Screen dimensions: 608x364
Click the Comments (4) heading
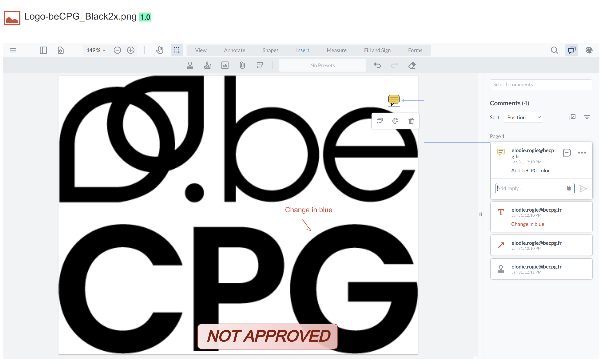coord(509,103)
